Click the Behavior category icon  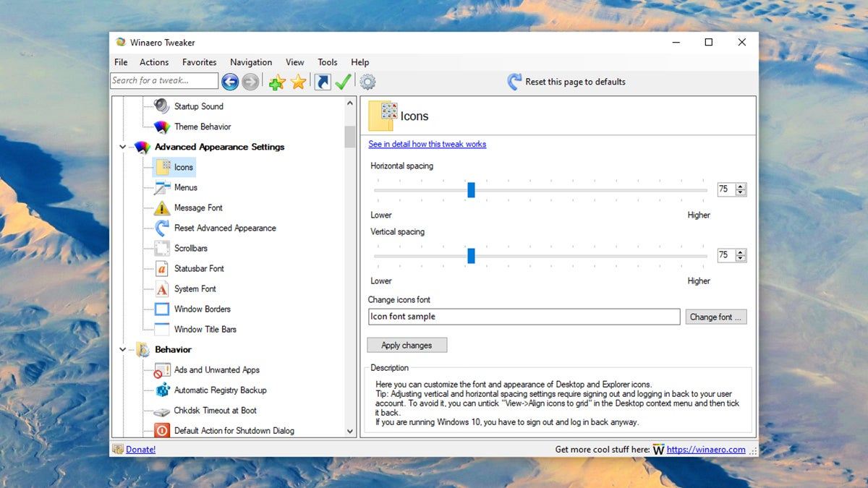(142, 349)
